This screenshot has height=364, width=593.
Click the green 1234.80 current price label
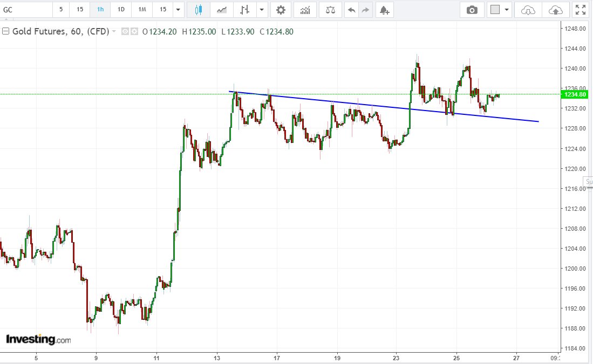(575, 94)
